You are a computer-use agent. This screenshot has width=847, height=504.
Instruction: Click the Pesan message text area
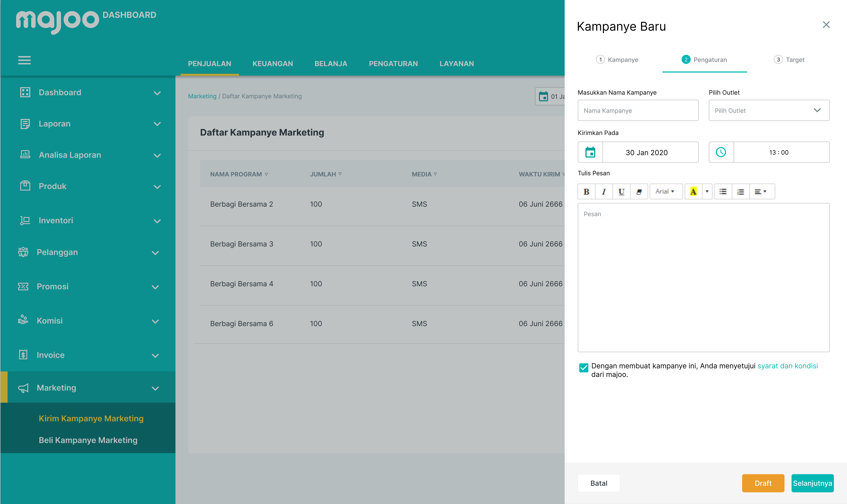[704, 277]
